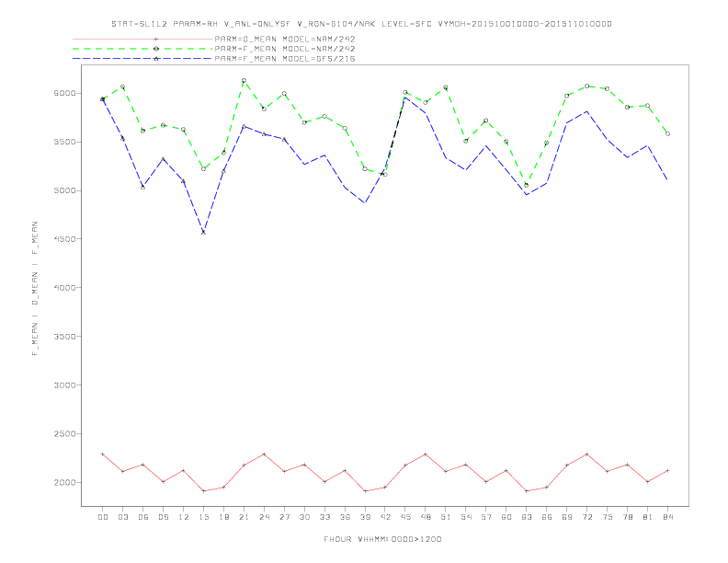This screenshot has width=728, height=563.
Task: Click green NAM circle marker at hour 84
Action: click(x=667, y=133)
